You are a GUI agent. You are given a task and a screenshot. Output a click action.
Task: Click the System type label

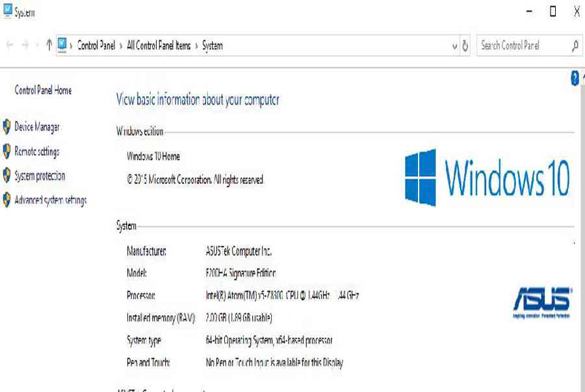coord(144,341)
